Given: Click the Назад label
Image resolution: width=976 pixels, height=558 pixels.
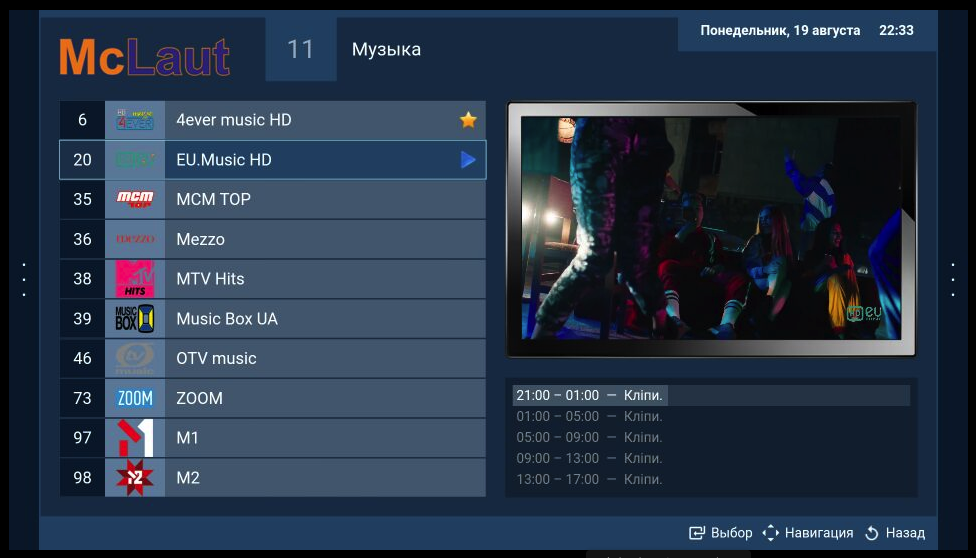Looking at the screenshot, I should (x=905, y=533).
